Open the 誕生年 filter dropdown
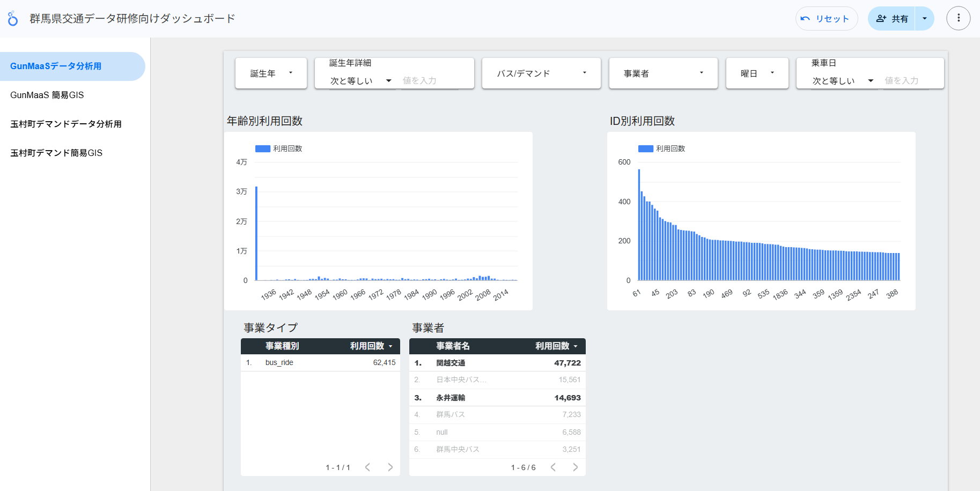Image resolution: width=980 pixels, height=491 pixels. [x=271, y=73]
